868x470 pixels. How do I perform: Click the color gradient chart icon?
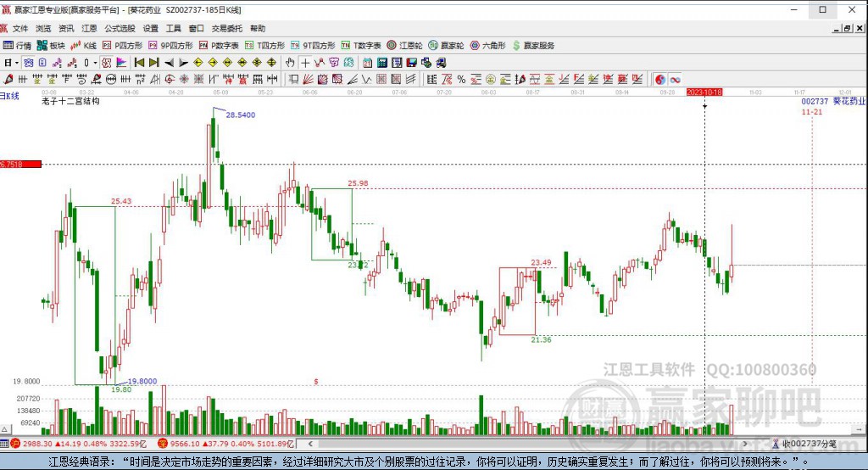click(121, 63)
